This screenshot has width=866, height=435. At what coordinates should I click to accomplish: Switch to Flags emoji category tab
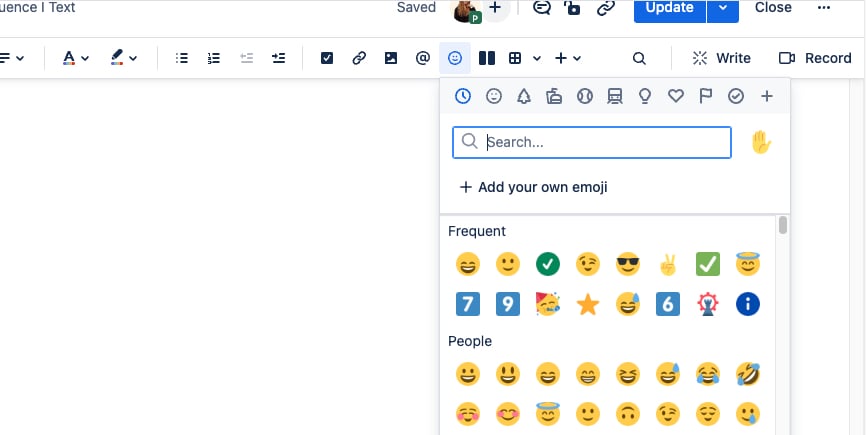pos(706,96)
